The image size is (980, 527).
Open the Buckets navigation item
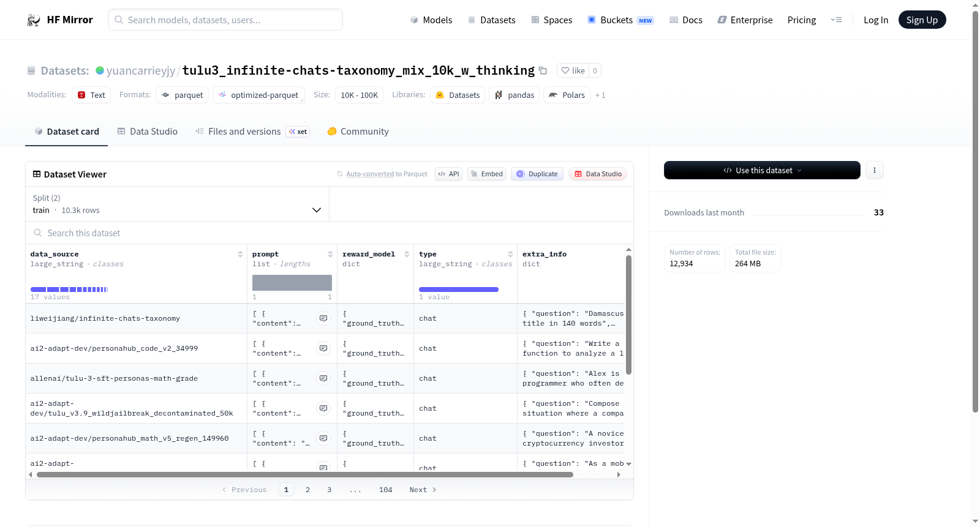(620, 20)
